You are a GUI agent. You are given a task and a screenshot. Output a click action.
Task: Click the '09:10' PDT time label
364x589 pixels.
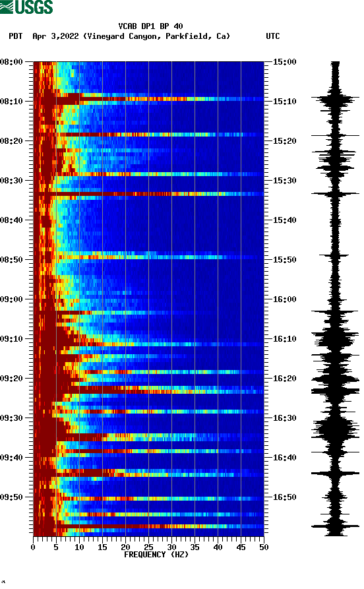(12, 339)
